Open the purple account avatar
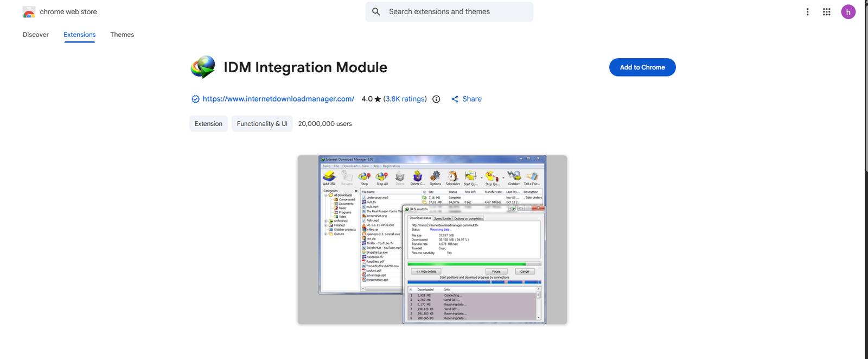Image resolution: width=868 pixels, height=359 pixels. (848, 12)
